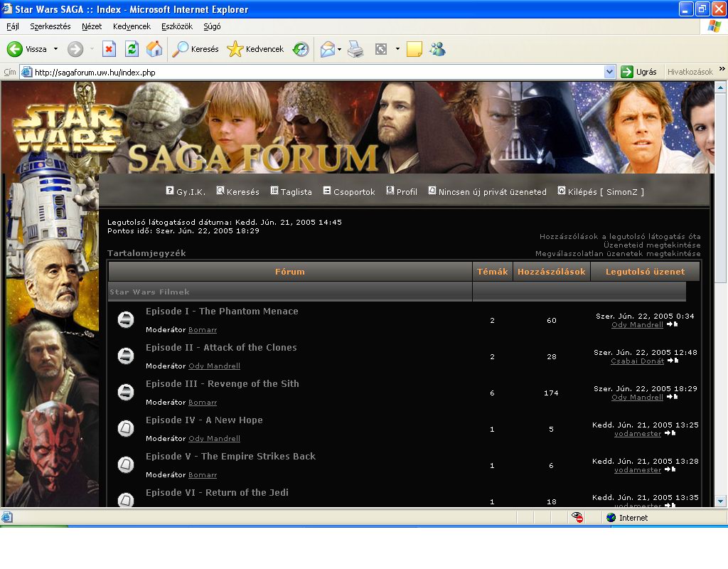This screenshot has height=569, width=728.
Task: Open the Tartalomjegyzék index link
Action: (146, 253)
